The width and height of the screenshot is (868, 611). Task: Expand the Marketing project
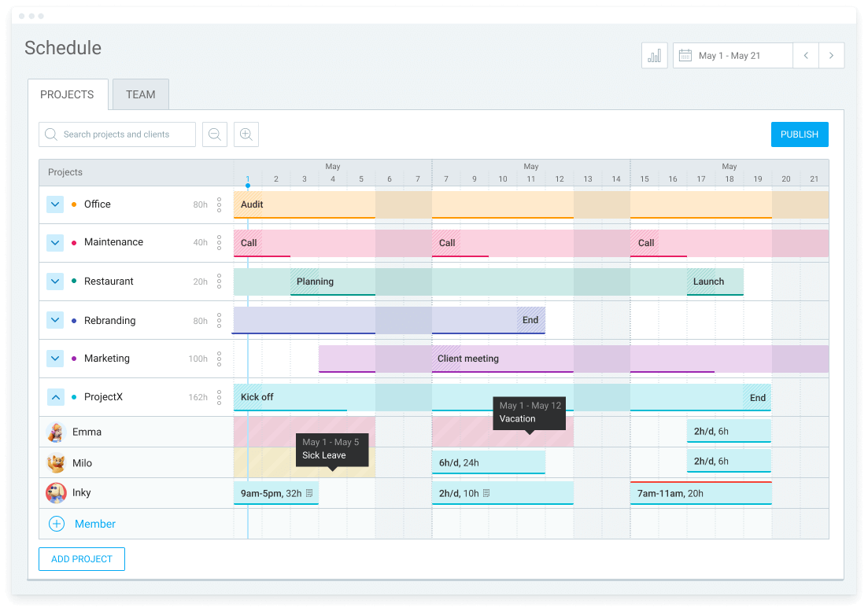coord(54,359)
